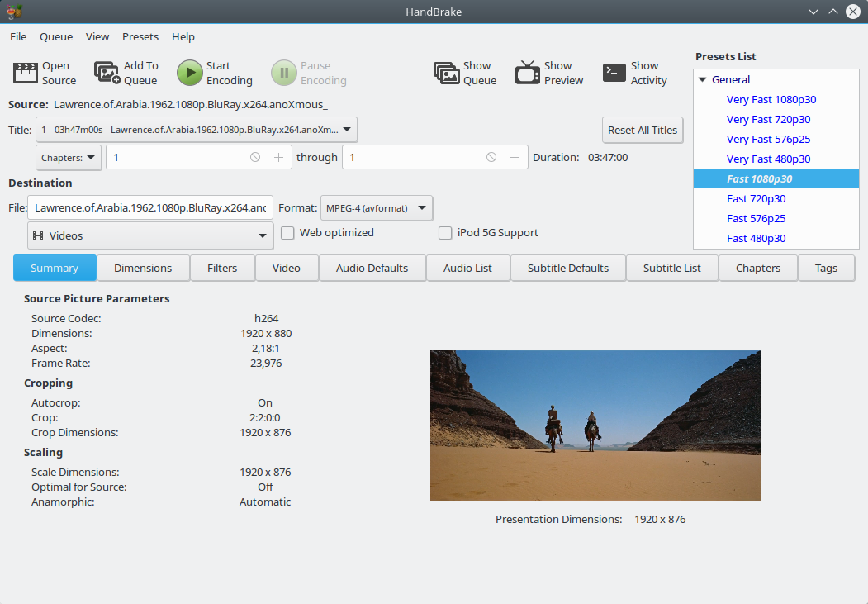Click the HandBrake app icon in title bar
The width and height of the screenshot is (868, 604).
(x=14, y=12)
